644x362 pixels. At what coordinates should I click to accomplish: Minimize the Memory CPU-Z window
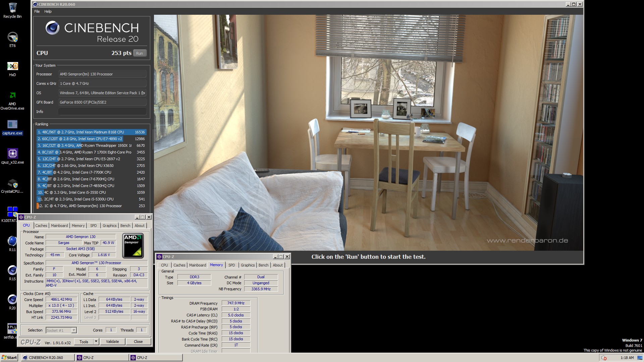coord(275,257)
